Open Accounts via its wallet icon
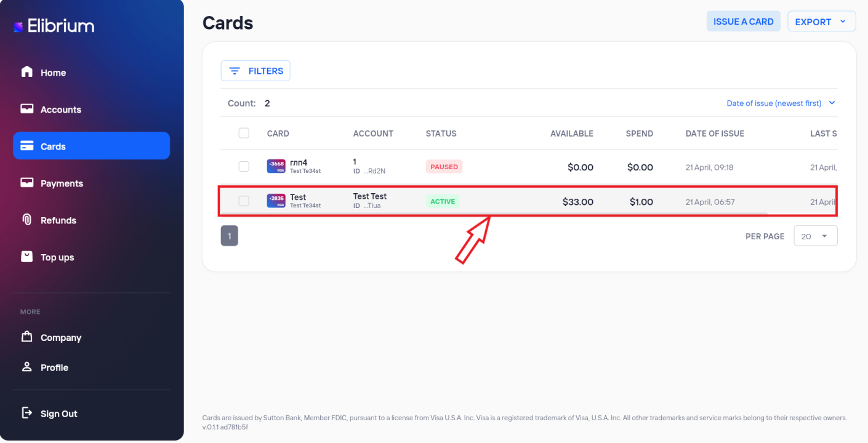This screenshot has height=443, width=868. [26, 109]
